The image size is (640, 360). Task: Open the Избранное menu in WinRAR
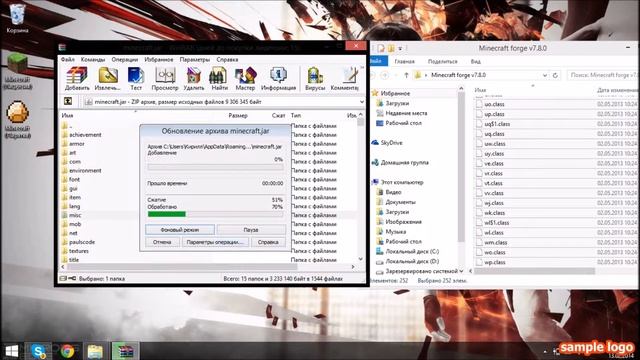tap(159, 60)
